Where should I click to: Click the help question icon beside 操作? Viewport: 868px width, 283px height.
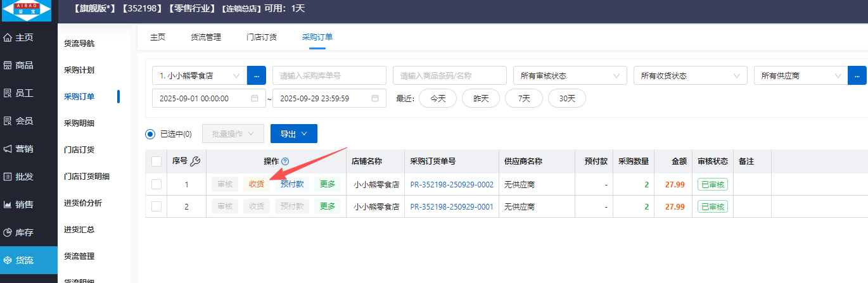285,161
